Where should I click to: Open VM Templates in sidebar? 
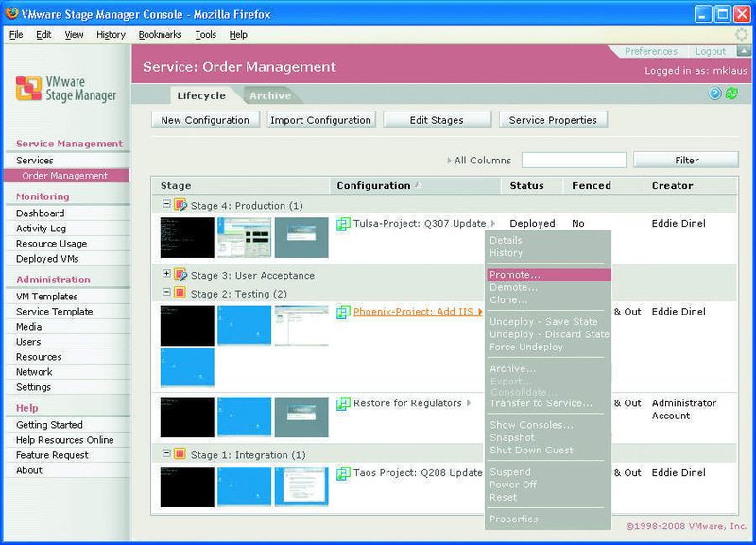46,297
